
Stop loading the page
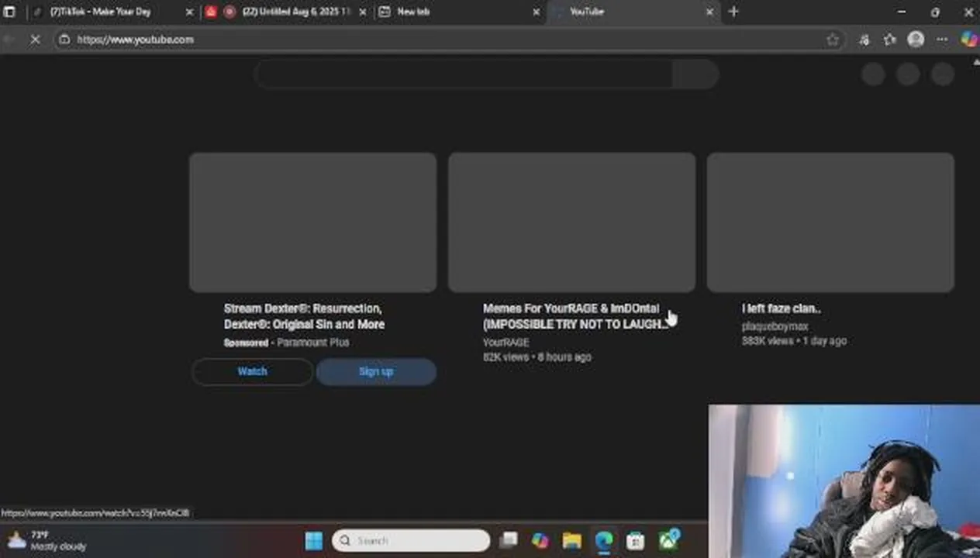click(x=35, y=40)
